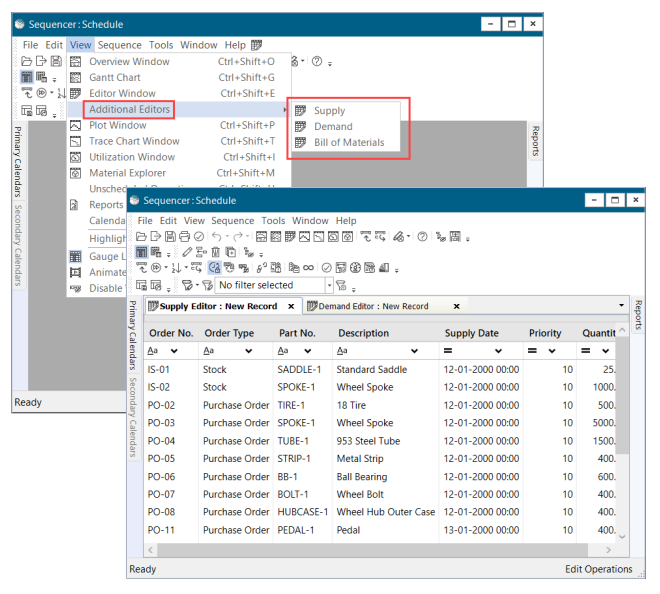Click the Save icon in front window toolbar
The height and width of the screenshot is (594, 660).
[x=170, y=237]
